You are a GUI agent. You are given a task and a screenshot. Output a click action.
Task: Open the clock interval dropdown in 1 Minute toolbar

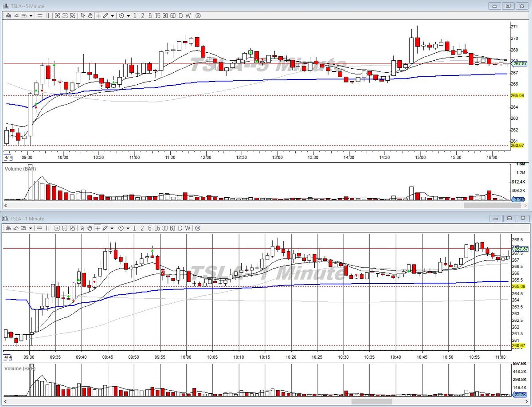pyautogui.click(x=128, y=229)
